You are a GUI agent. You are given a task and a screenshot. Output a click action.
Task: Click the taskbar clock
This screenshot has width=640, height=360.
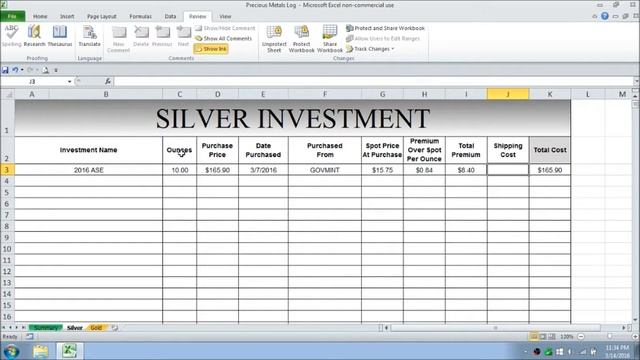click(617, 351)
